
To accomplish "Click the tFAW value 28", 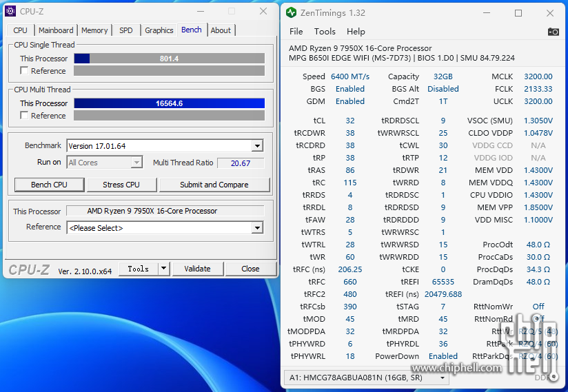I will 350,220.
